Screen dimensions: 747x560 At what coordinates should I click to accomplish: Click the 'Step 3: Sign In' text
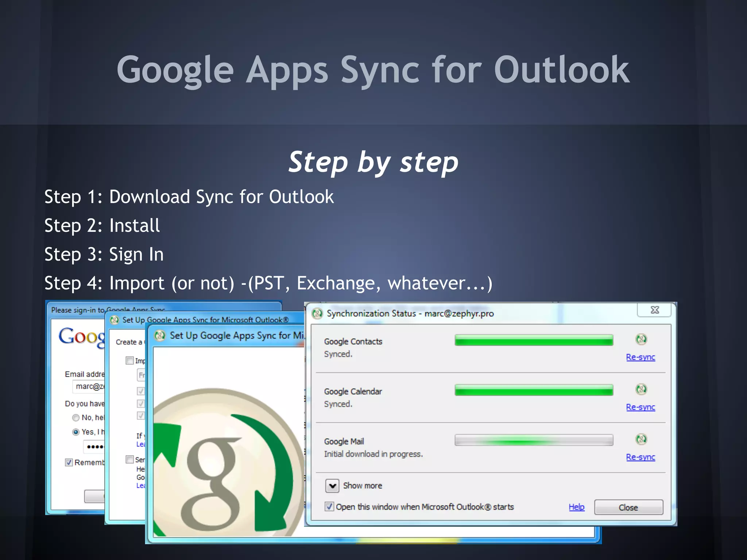(104, 254)
